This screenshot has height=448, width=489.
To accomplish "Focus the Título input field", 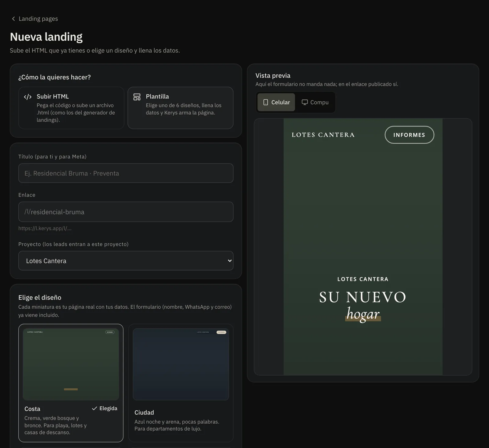I will pos(126,173).
